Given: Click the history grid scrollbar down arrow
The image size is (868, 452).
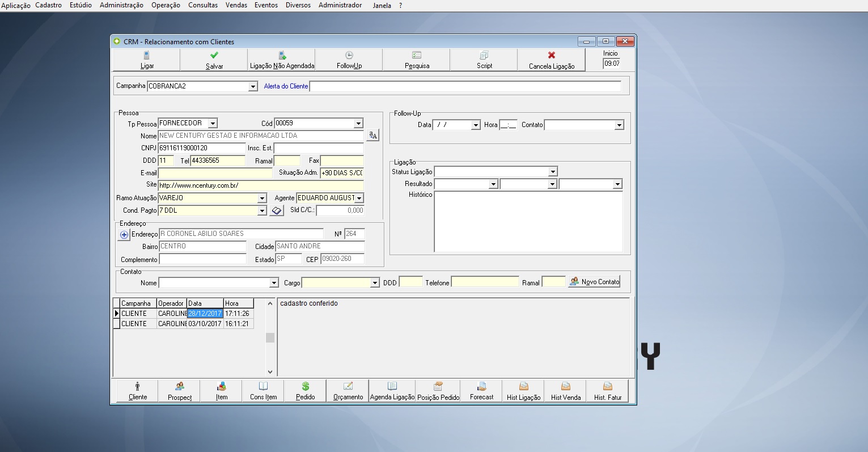Looking at the screenshot, I should [270, 372].
